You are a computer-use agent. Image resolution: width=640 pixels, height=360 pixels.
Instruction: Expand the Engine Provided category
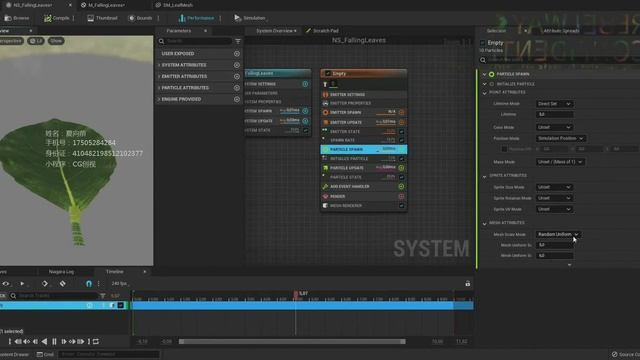tap(159, 99)
